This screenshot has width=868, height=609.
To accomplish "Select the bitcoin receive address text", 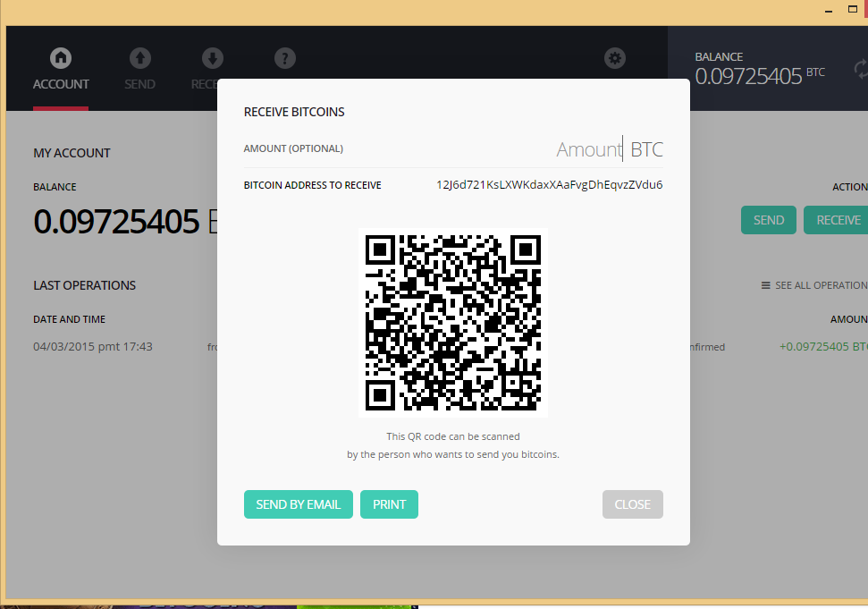I will click(x=549, y=185).
